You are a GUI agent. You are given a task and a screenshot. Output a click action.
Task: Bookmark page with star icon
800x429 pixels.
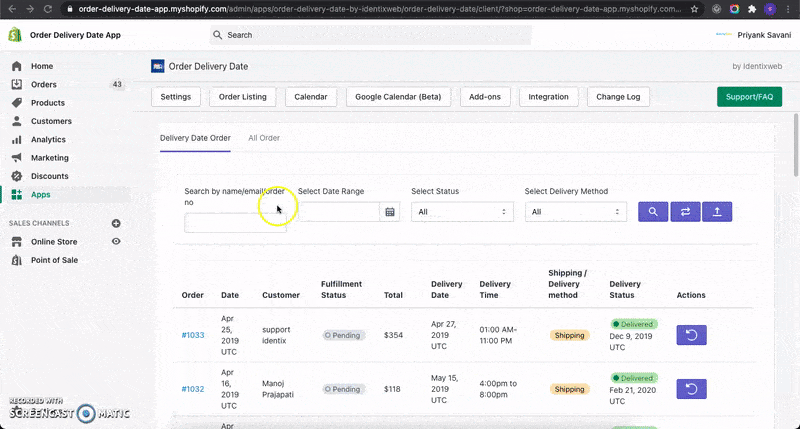[x=694, y=9]
